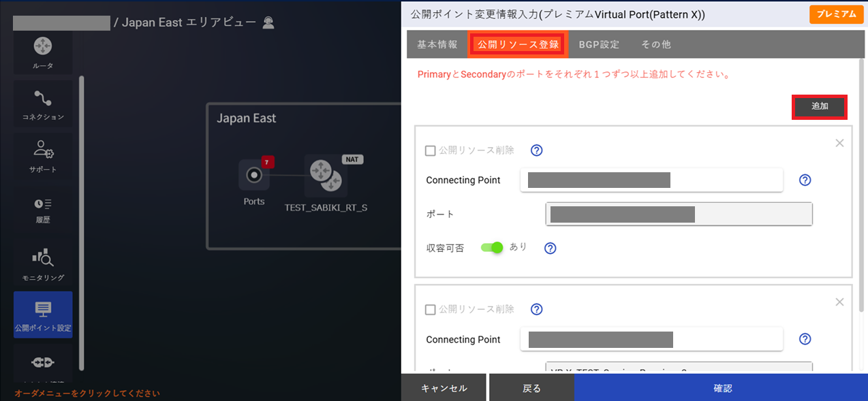Check the second 公開リソース削除 checkbox

[430, 309]
